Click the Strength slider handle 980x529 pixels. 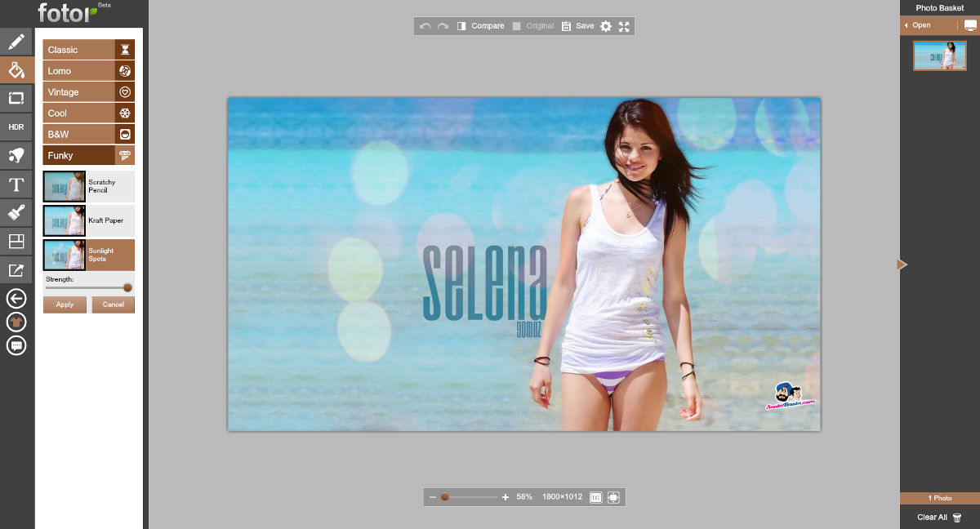click(x=127, y=287)
